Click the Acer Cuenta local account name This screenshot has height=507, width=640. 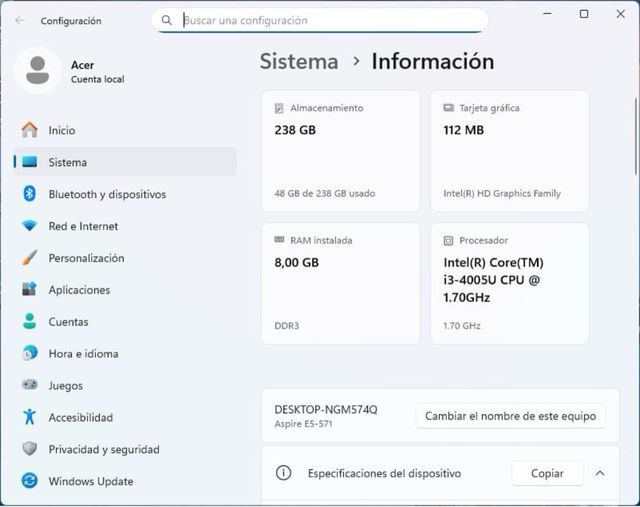coord(98,71)
